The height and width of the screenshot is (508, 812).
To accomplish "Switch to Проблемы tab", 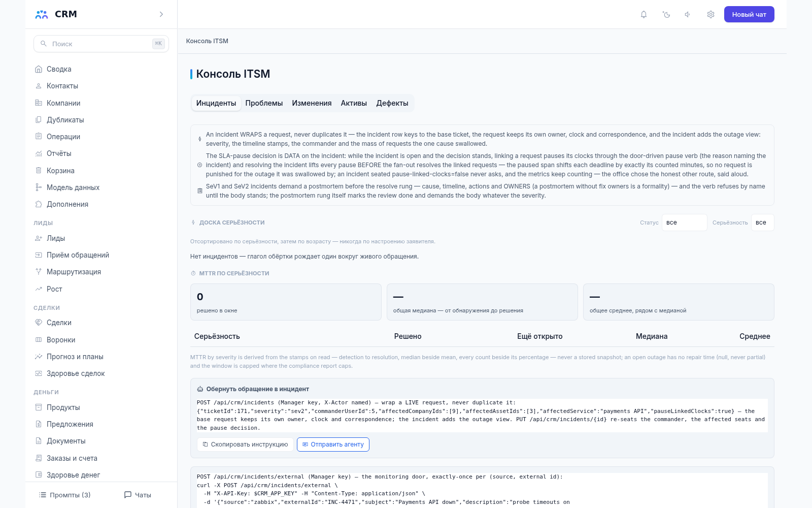I will pyautogui.click(x=264, y=103).
